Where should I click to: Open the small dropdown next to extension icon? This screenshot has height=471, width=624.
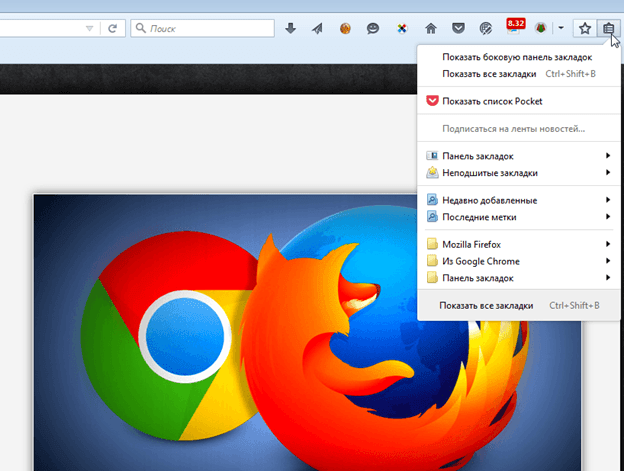coord(561,28)
